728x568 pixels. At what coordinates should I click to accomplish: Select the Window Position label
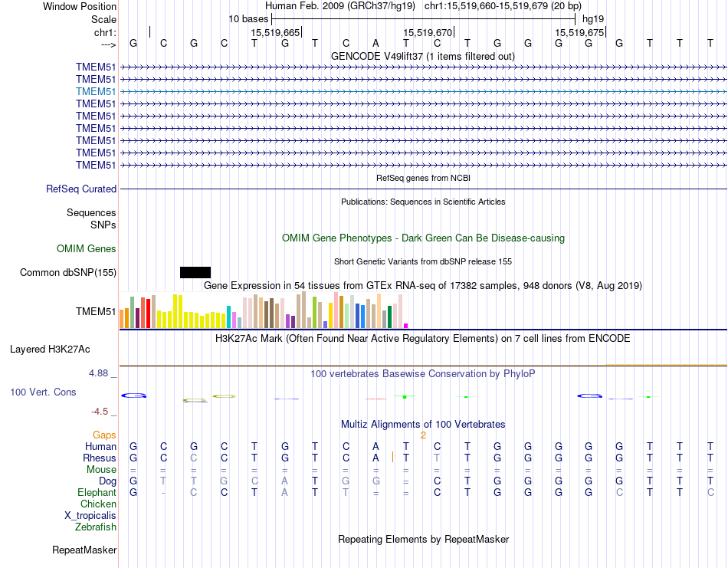[x=80, y=6]
